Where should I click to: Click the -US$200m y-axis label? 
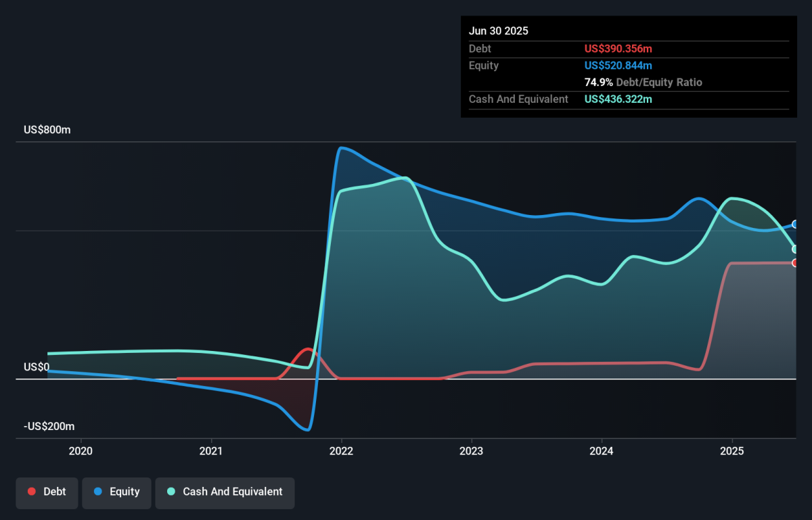[49, 427]
